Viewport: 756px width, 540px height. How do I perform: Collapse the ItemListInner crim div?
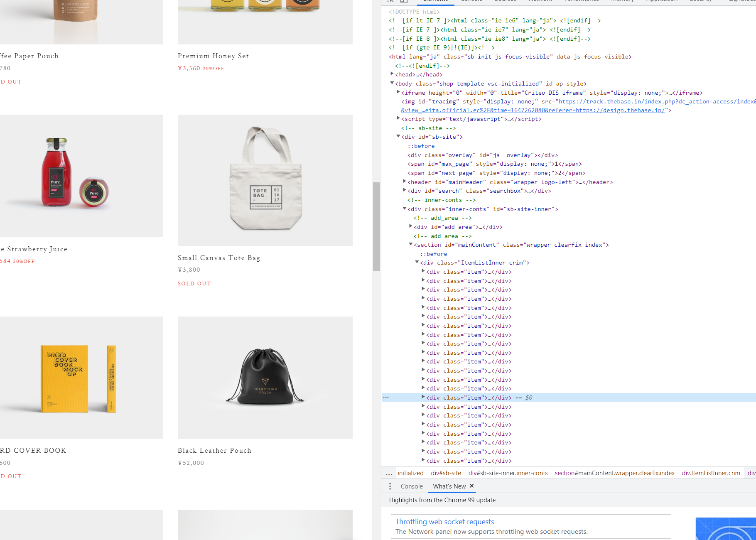[x=417, y=262]
